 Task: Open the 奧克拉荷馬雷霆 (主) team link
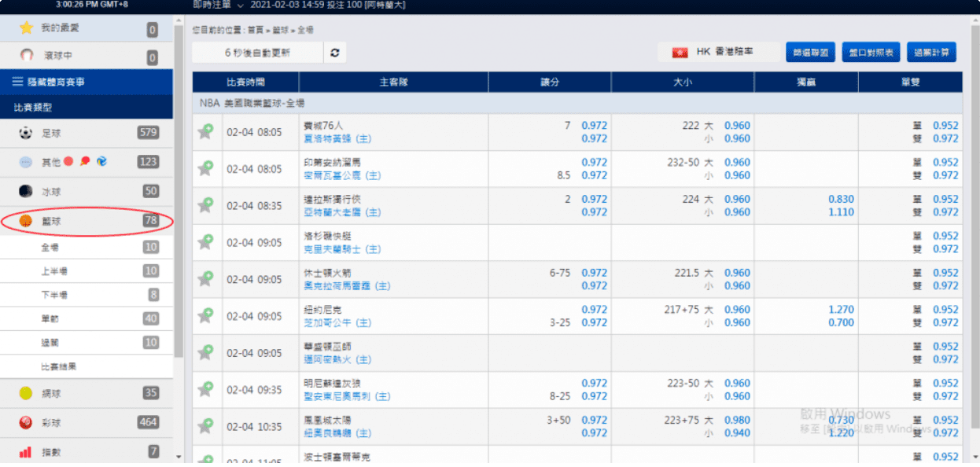pyautogui.click(x=347, y=286)
